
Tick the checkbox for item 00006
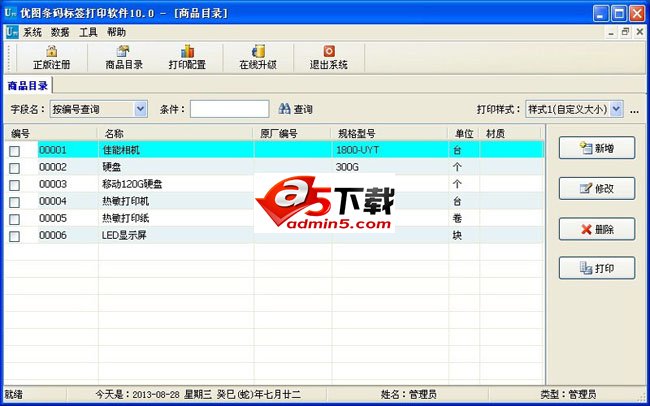click(x=15, y=236)
